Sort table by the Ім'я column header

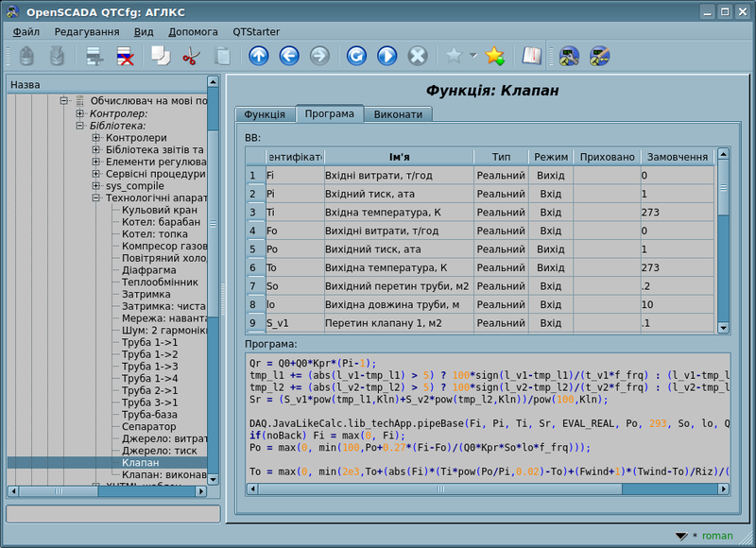click(399, 157)
